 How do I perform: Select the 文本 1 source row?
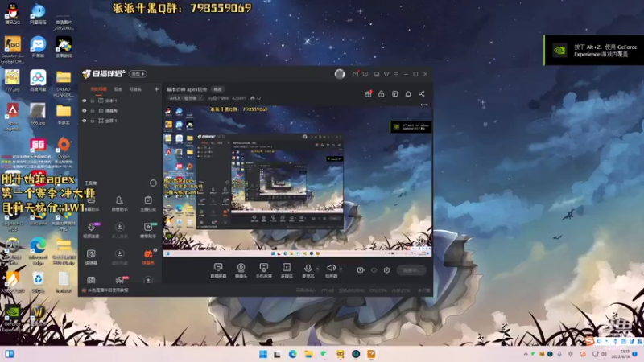(x=120, y=101)
